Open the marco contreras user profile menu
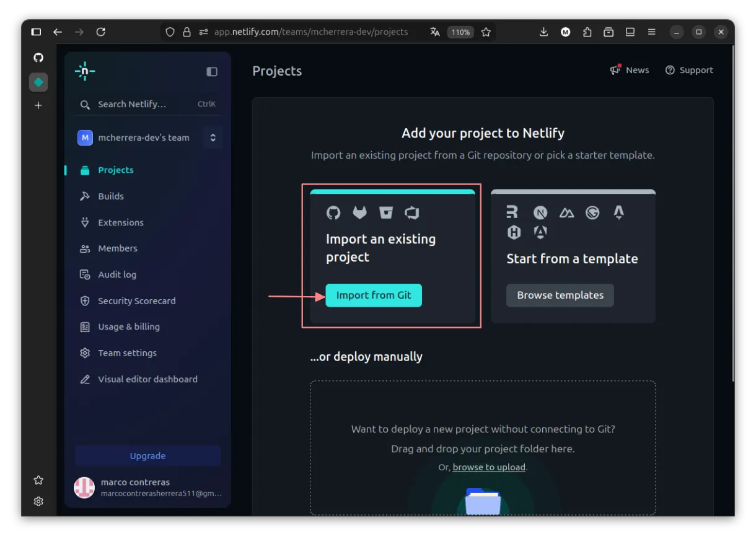 click(147, 488)
